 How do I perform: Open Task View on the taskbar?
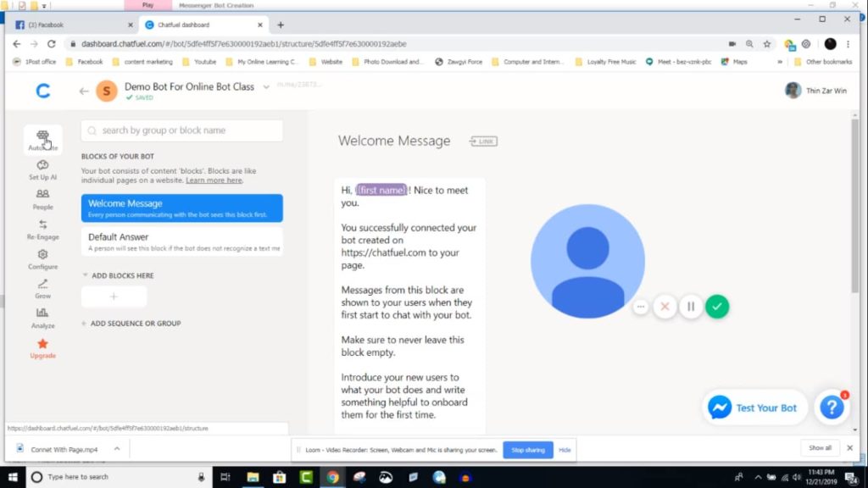click(225, 477)
